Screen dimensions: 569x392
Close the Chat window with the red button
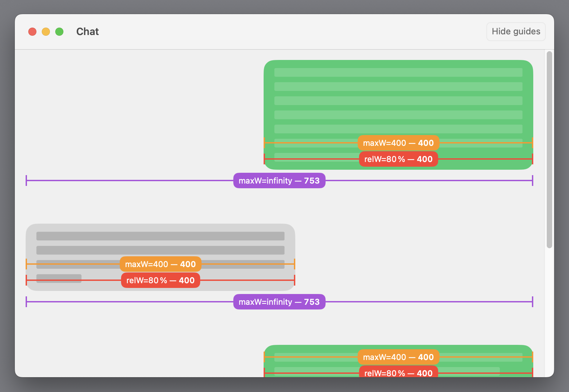point(32,32)
